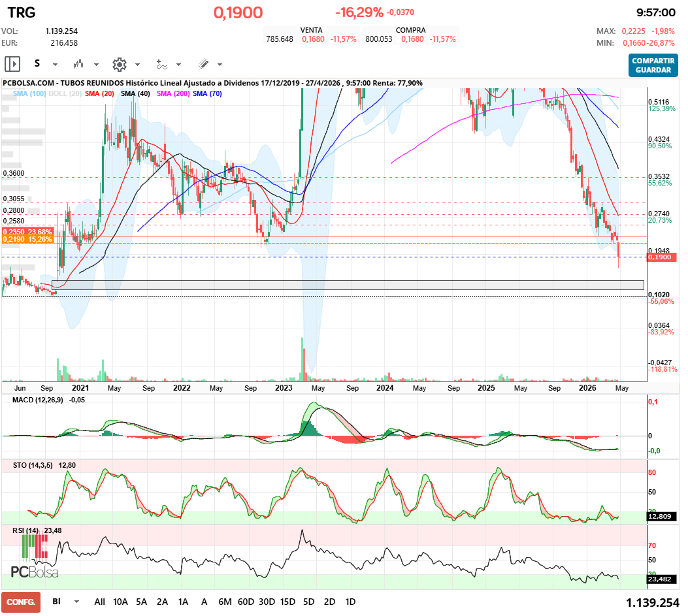Image resolution: width=688 pixels, height=616 pixels.
Task: Expand the dropdown arrow beside the gear icon
Action: click(137, 65)
